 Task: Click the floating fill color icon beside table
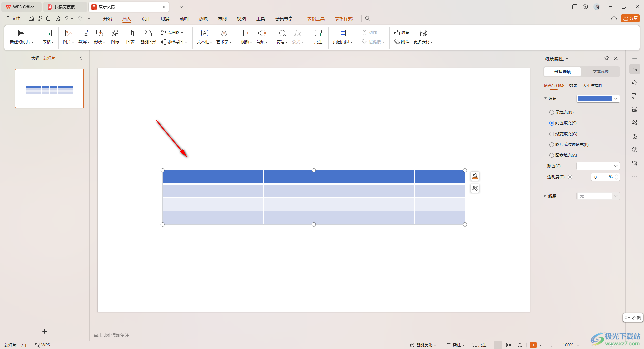[x=475, y=176]
